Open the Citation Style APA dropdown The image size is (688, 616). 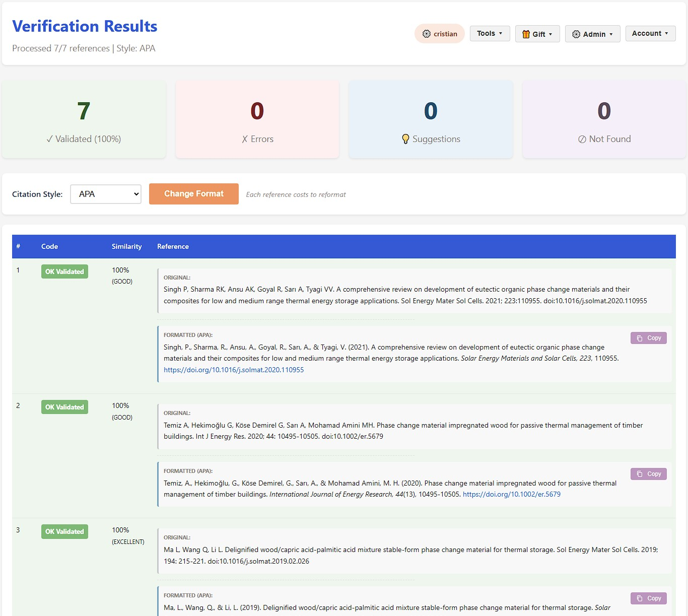click(106, 194)
